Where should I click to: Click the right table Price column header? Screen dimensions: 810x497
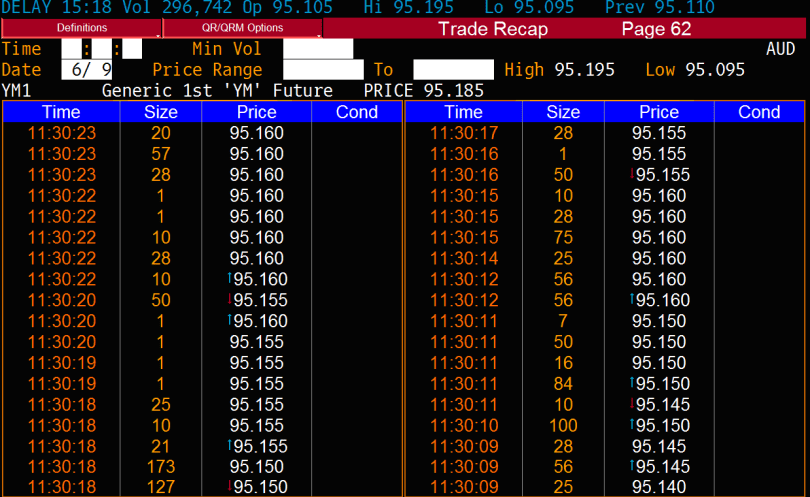click(x=659, y=112)
